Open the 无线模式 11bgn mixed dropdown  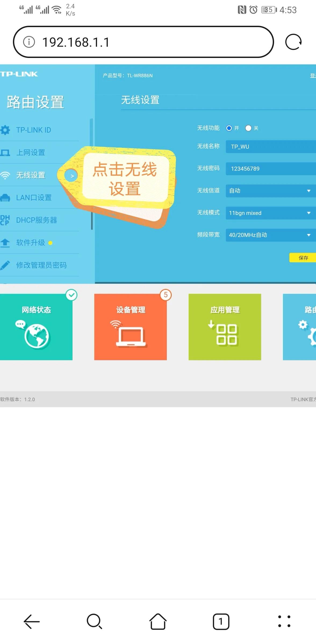[271, 213]
